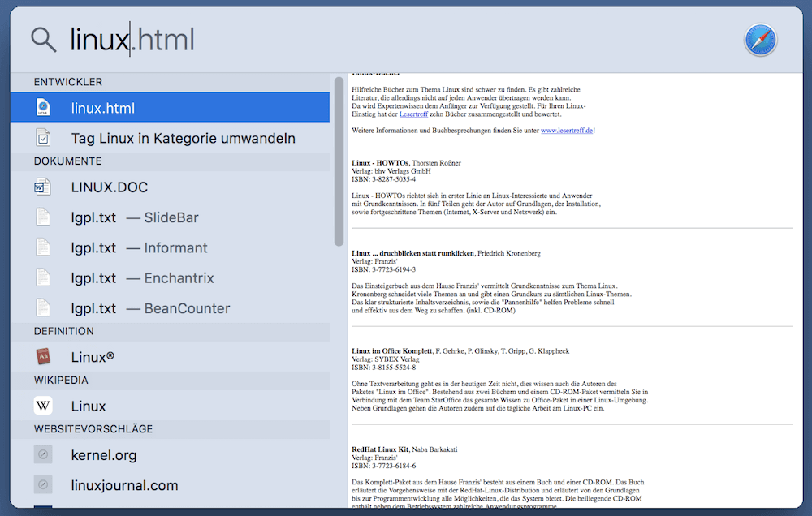Click the ISBN: 3-8287-5035-4 line
The height and width of the screenshot is (516, 812).
pyautogui.click(x=384, y=179)
